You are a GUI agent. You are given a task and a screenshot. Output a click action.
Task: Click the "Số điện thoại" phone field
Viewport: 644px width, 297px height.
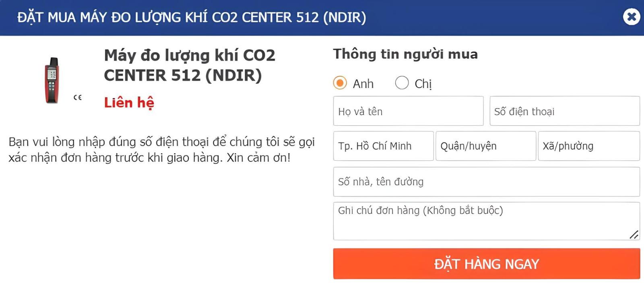click(565, 111)
